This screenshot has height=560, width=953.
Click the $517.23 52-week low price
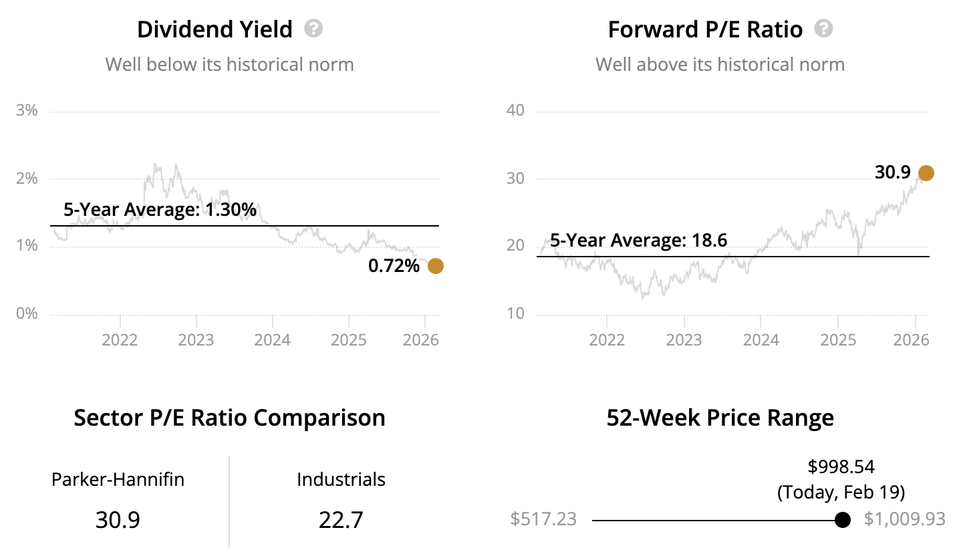(x=543, y=519)
